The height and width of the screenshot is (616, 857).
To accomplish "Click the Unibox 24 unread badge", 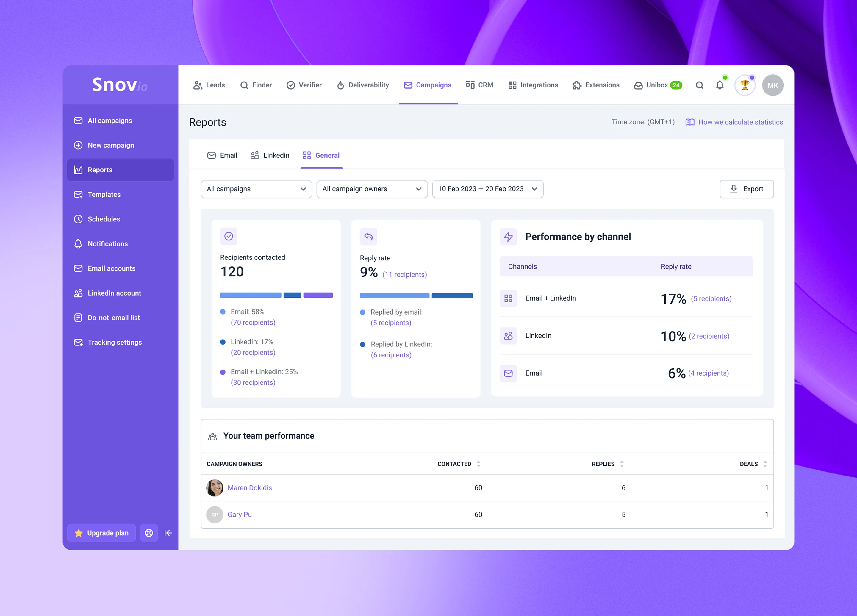I will (x=676, y=85).
